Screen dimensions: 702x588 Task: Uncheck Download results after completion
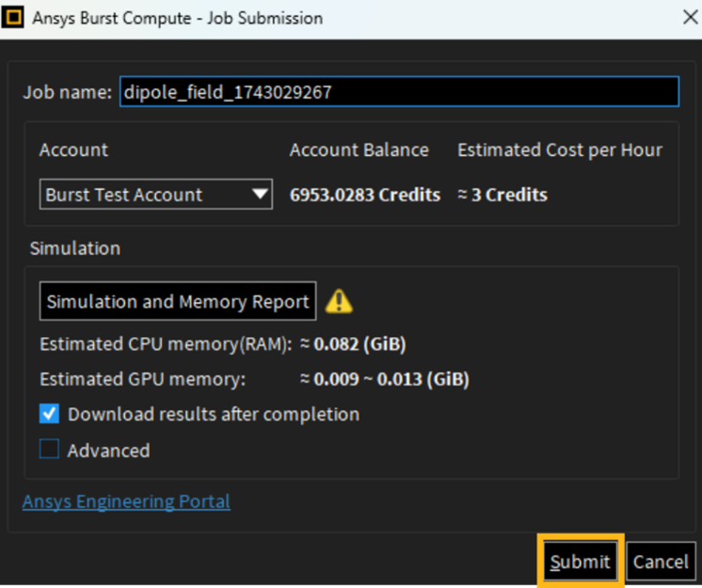[49, 414]
